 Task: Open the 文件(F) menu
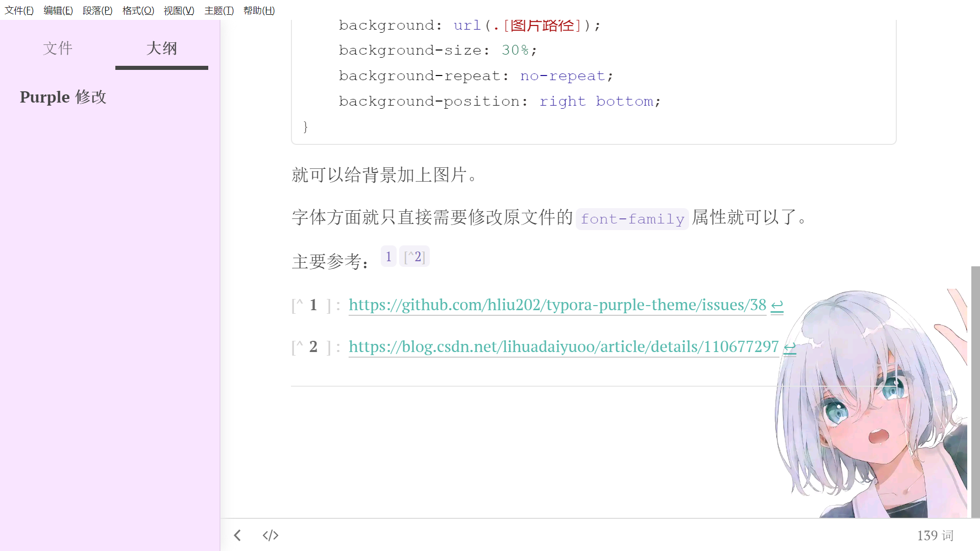(19, 10)
